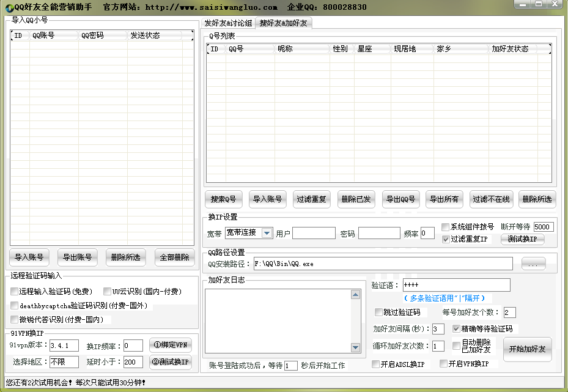Click 删除所选 button in left panel
This screenshot has width=568, height=392.
126,257
